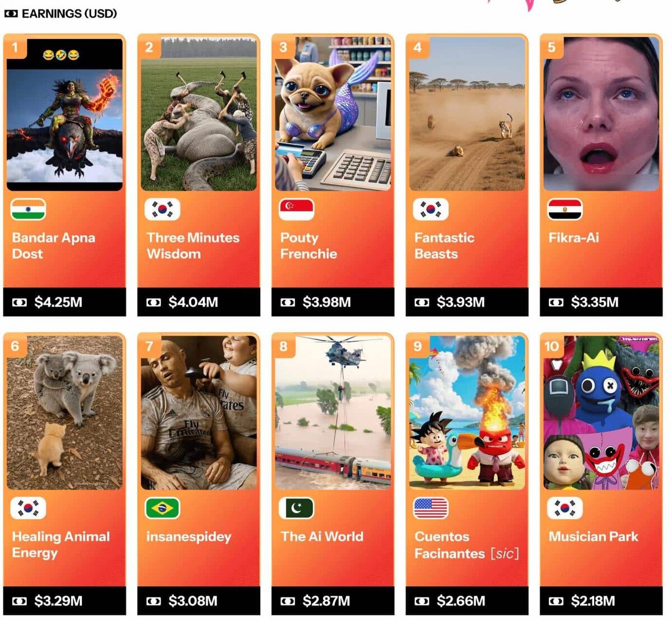
Task: Click the India flag on Bandar Apna Dost card
Action: (28, 209)
